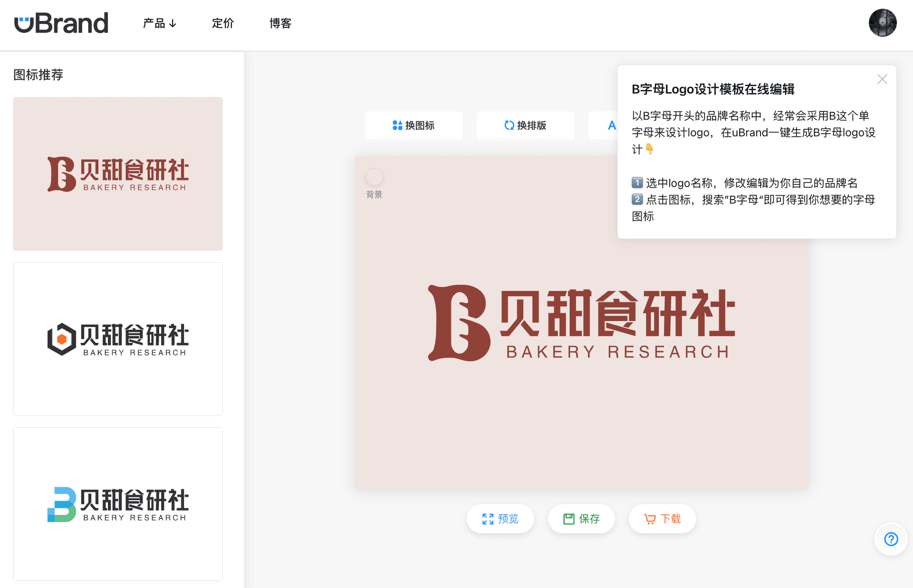Click the 背景 background color circle
This screenshot has height=588, width=913.
click(x=374, y=177)
